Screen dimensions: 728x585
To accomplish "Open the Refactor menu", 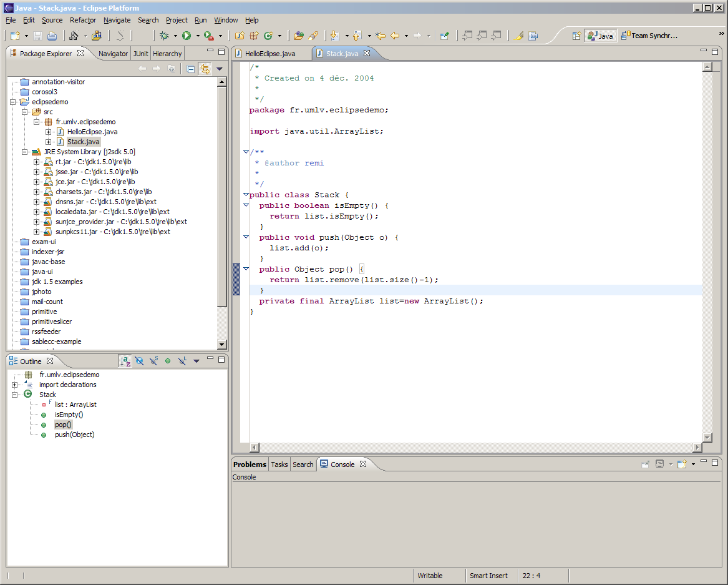I will [x=83, y=20].
